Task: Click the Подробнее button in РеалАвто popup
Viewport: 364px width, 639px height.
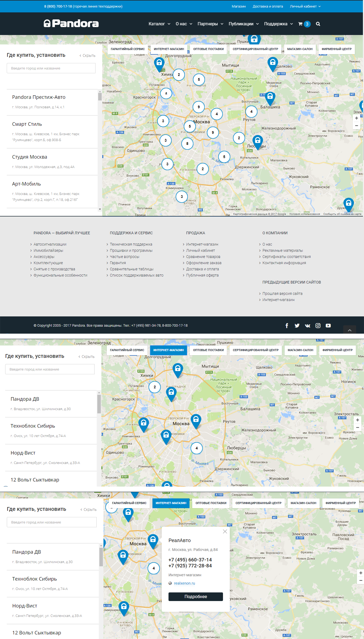Action: coord(196,597)
